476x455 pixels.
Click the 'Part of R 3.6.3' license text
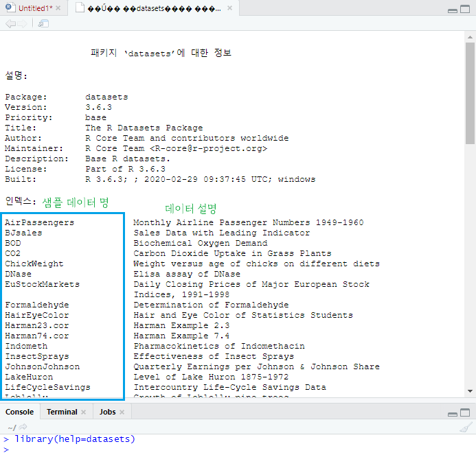pyautogui.click(x=126, y=170)
